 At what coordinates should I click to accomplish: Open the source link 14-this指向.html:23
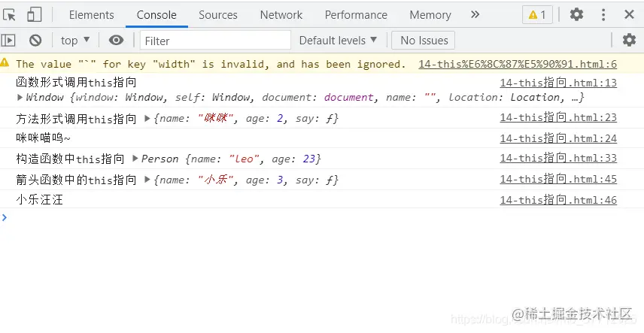tap(558, 117)
